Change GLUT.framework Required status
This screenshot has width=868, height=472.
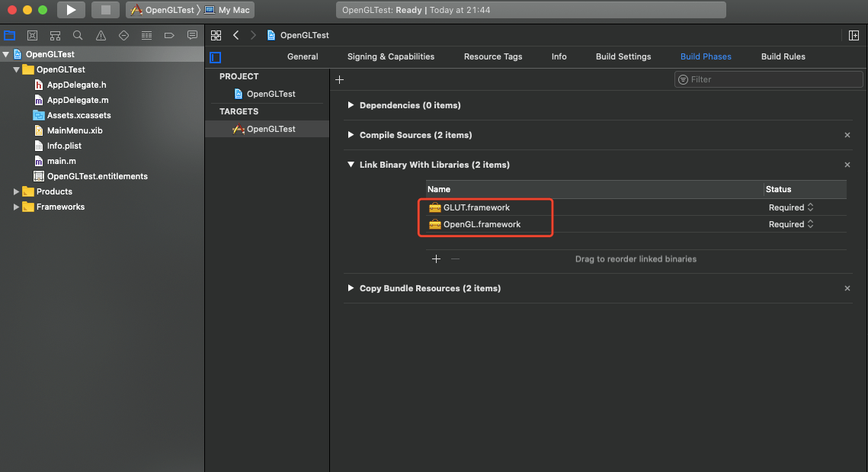(x=791, y=207)
